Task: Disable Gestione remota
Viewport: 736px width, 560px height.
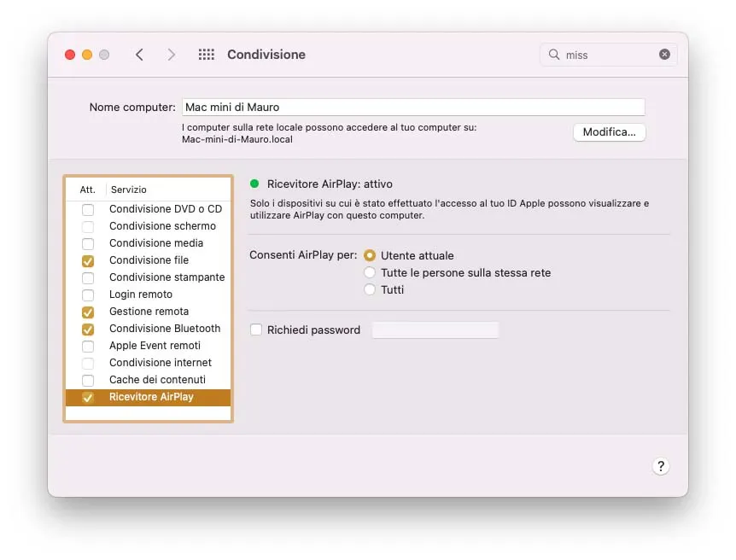Action: (x=86, y=312)
